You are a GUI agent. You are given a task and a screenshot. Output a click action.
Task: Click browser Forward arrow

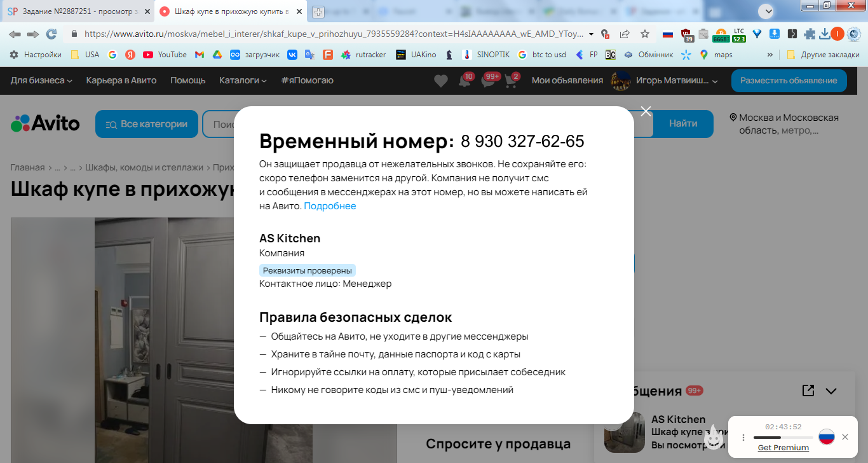pyautogui.click(x=33, y=34)
